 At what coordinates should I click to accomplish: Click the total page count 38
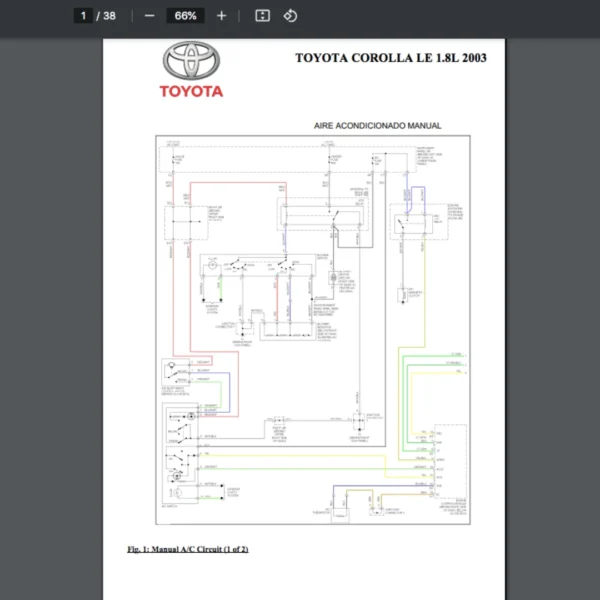(109, 16)
